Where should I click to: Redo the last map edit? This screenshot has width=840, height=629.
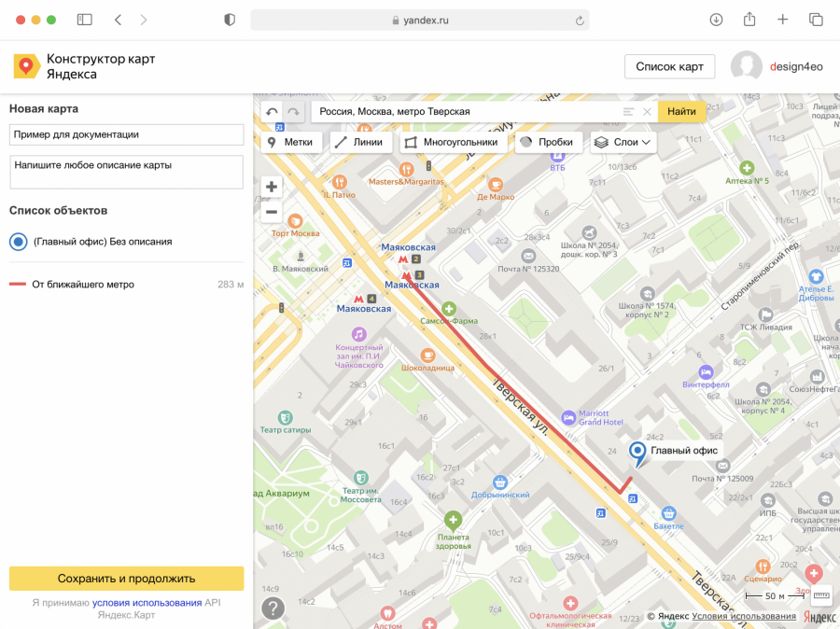[293, 112]
